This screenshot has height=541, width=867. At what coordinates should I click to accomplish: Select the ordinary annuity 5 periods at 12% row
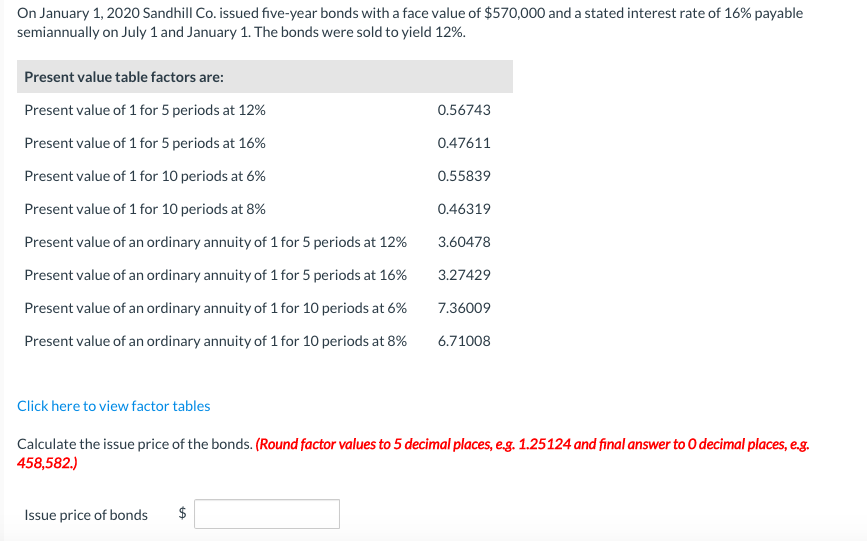tap(265, 242)
